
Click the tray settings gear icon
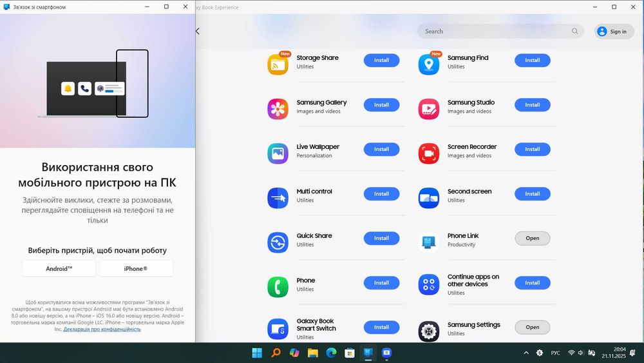click(540, 353)
